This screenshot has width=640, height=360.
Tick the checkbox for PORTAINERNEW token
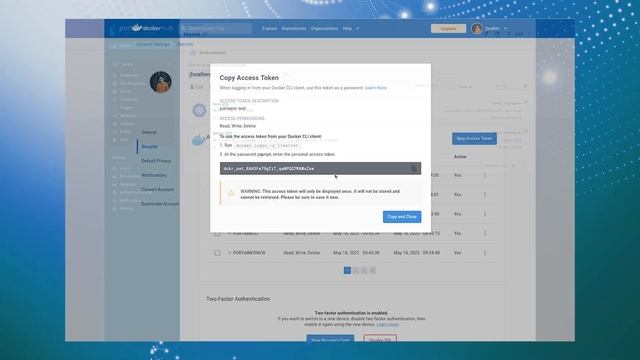(x=218, y=253)
